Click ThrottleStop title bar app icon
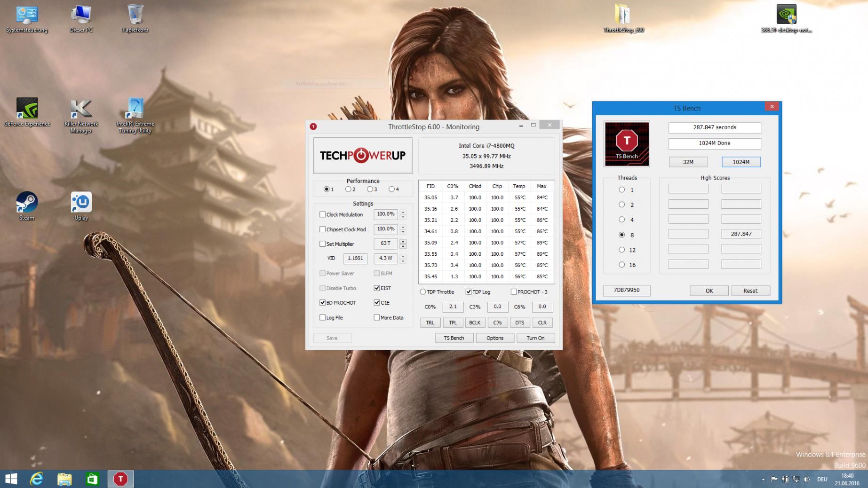868x488 pixels. click(313, 126)
